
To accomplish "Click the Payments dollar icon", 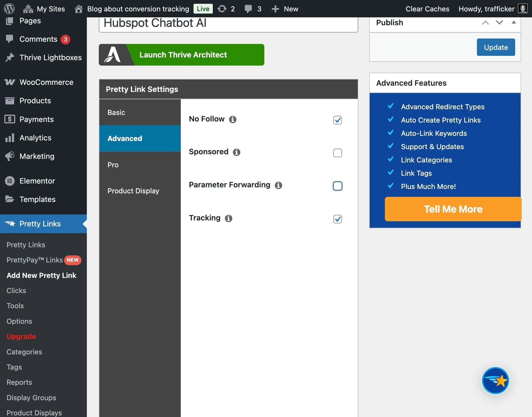I will point(10,119).
